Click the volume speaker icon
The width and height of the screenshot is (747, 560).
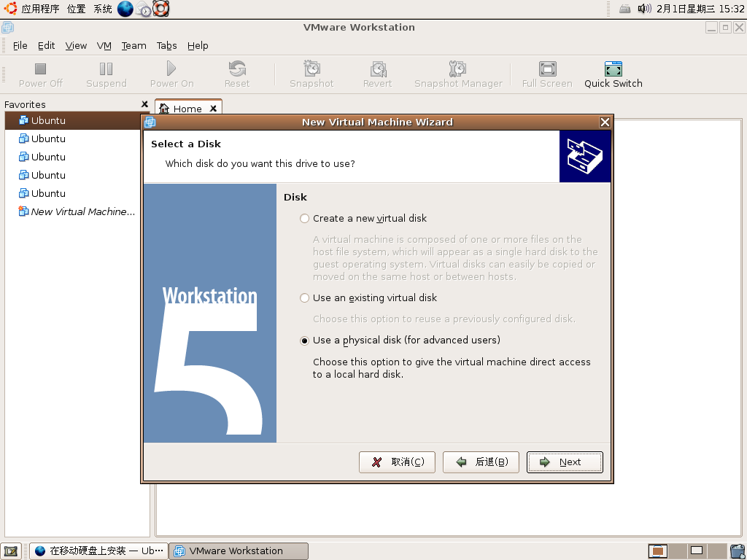click(644, 9)
